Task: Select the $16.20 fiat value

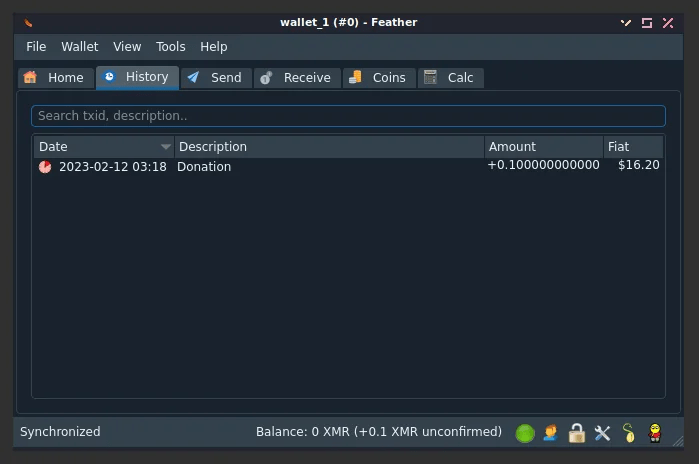Action: pyautogui.click(x=638, y=165)
